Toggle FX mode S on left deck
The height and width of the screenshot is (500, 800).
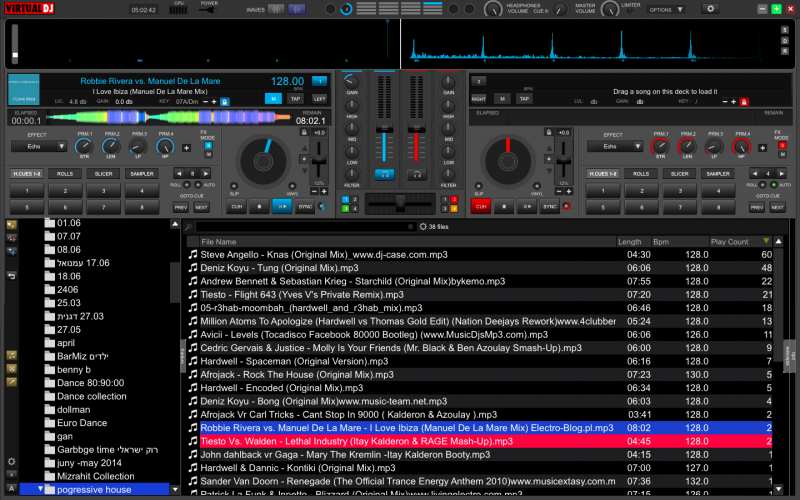tap(208, 145)
